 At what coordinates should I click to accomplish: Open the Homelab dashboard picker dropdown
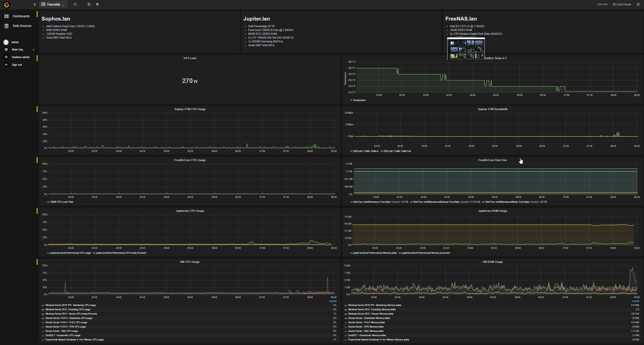tap(53, 4)
